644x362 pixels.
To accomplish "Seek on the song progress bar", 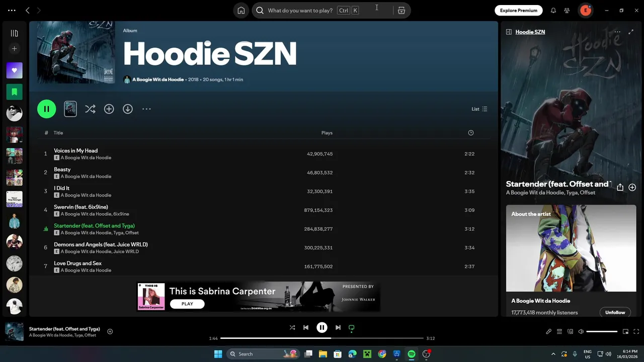I will (x=322, y=338).
